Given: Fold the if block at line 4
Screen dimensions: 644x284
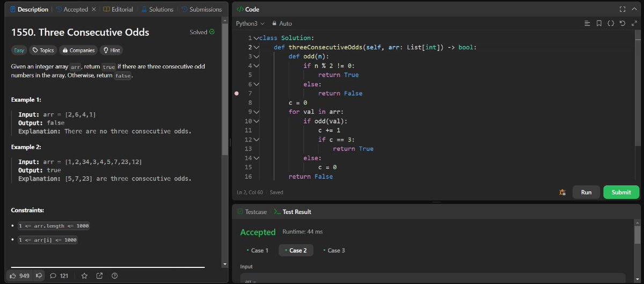Looking at the screenshot, I should pyautogui.click(x=257, y=65).
